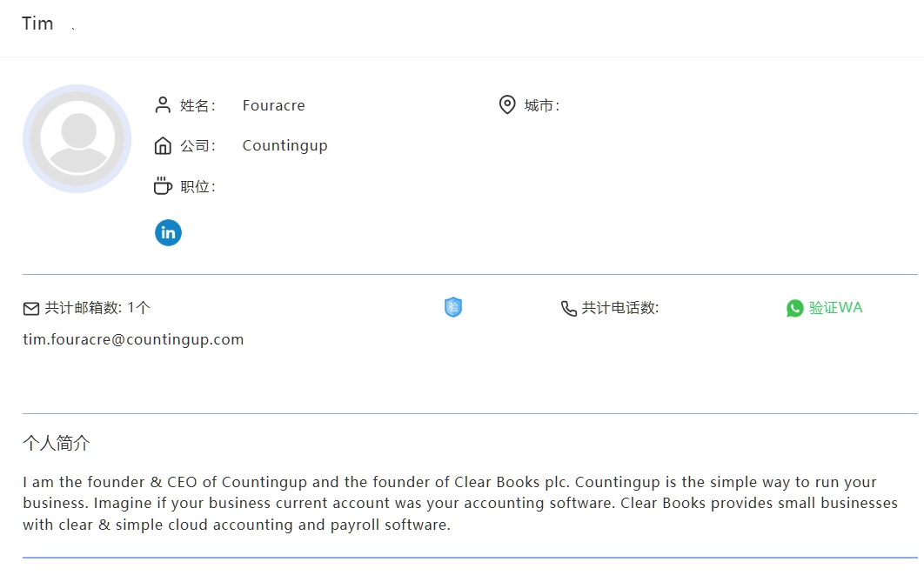Click the 城市 label
This screenshot has width=924, height=582.
tap(541, 105)
